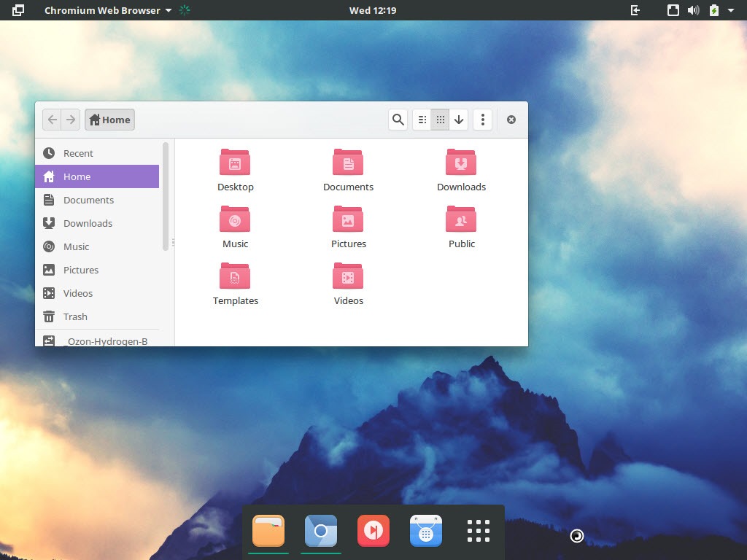
Task: Click the Wed 12:19 clock
Action: tap(373, 10)
